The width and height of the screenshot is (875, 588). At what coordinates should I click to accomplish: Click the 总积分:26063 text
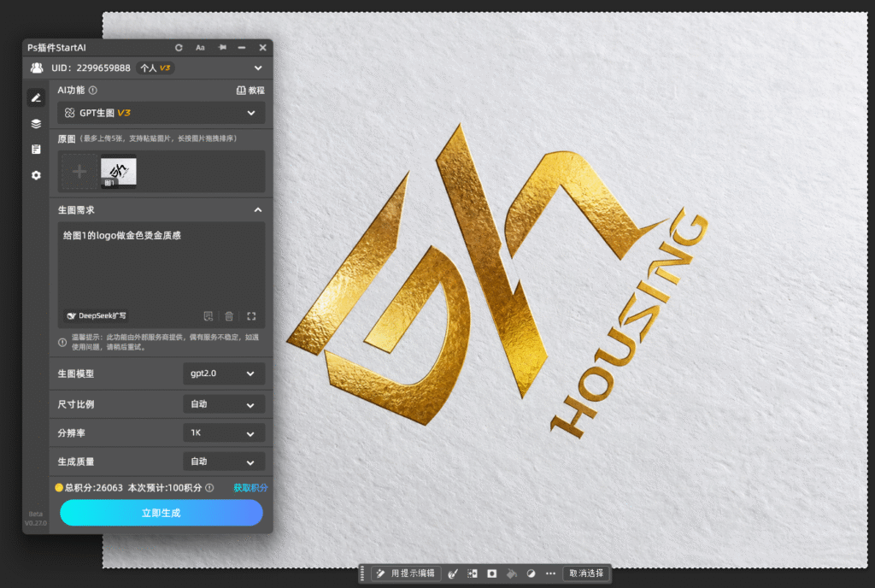pos(94,488)
